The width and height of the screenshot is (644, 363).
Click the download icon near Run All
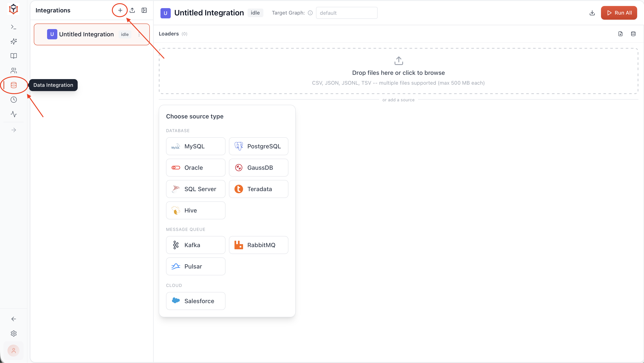[x=592, y=13]
